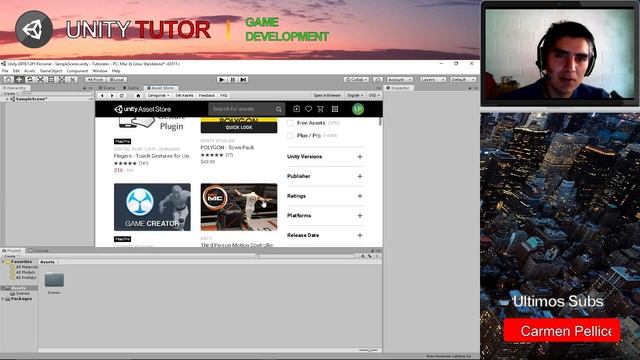Click the QUICK LOOK button on POLYGON pack

pyautogui.click(x=239, y=127)
